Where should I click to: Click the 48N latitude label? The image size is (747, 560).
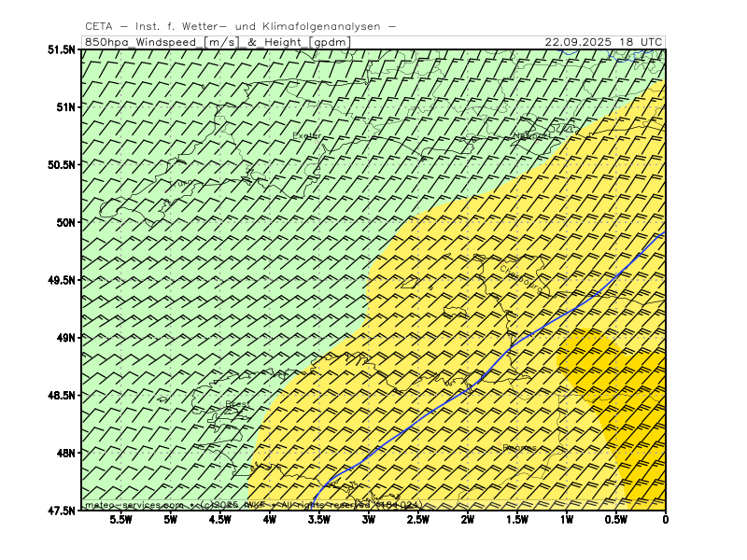pos(65,453)
